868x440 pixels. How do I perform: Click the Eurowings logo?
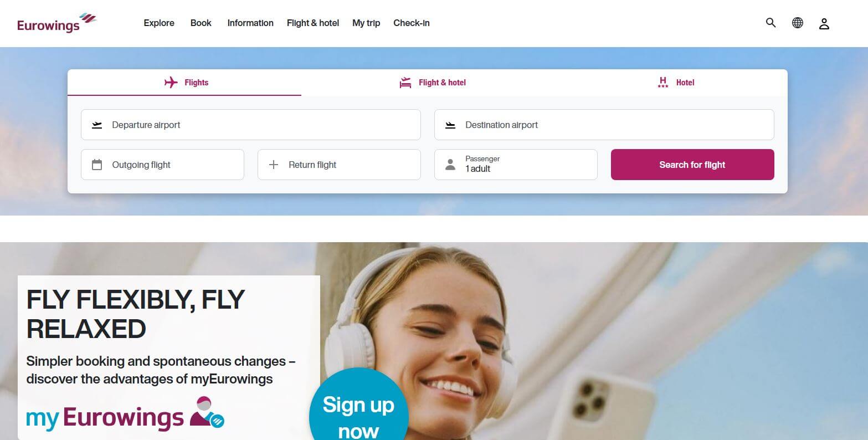[57, 23]
